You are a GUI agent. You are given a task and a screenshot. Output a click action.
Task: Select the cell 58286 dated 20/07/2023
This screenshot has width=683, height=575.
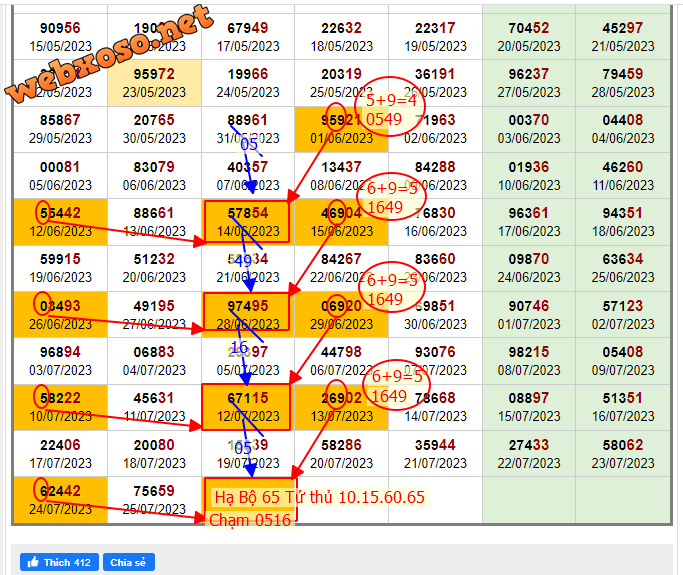342,453
